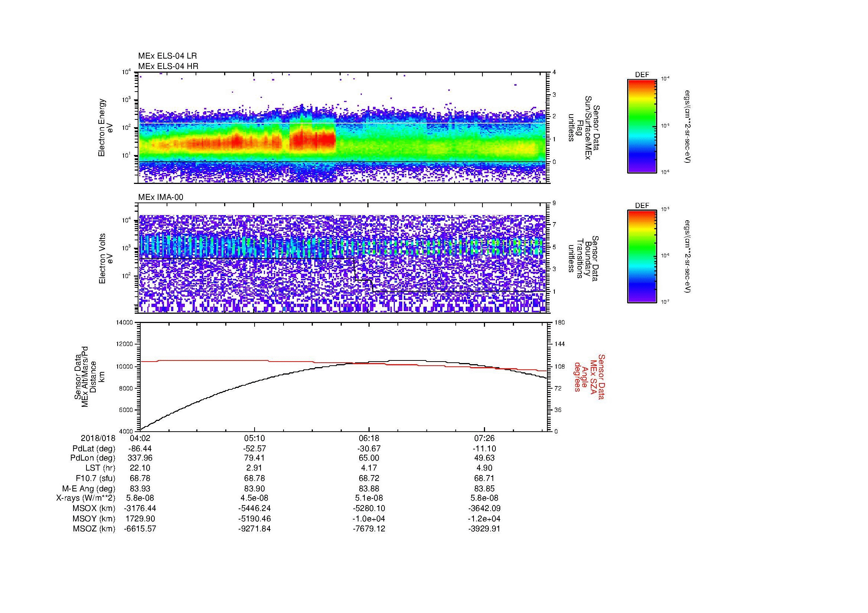Click the 180 degree SZA tick label
Screen dimensions: 868x613
pos(559,323)
